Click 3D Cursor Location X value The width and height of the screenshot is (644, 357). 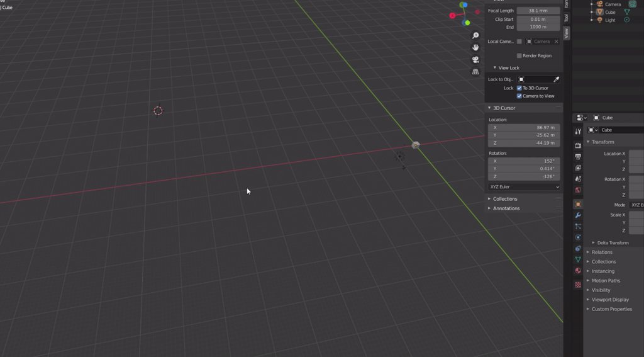tap(524, 127)
